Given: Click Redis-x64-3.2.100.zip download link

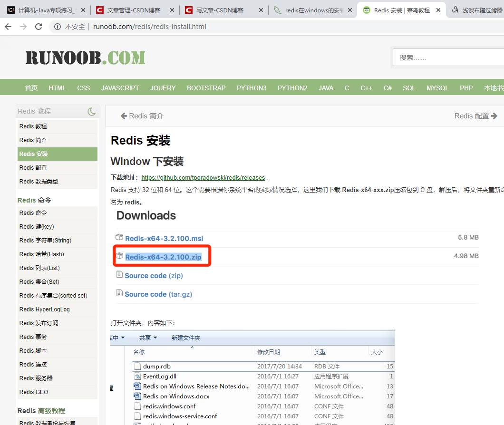Looking at the screenshot, I should coord(163,257).
